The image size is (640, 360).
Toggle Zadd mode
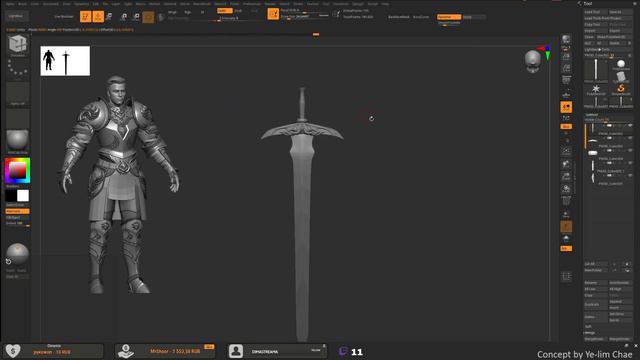click(225, 11)
